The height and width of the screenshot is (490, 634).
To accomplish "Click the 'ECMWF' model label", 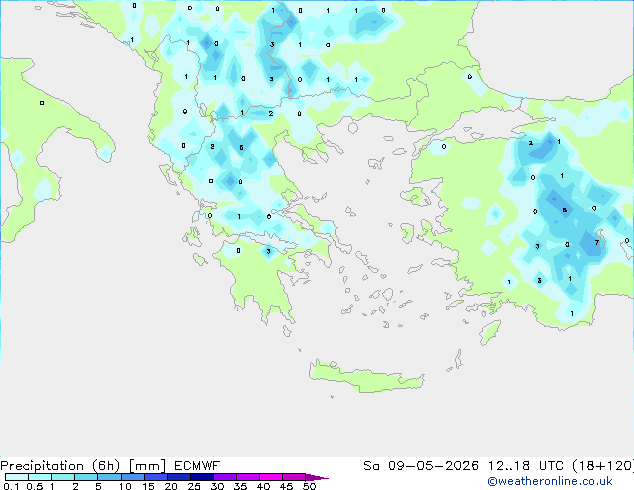I will [197, 466].
